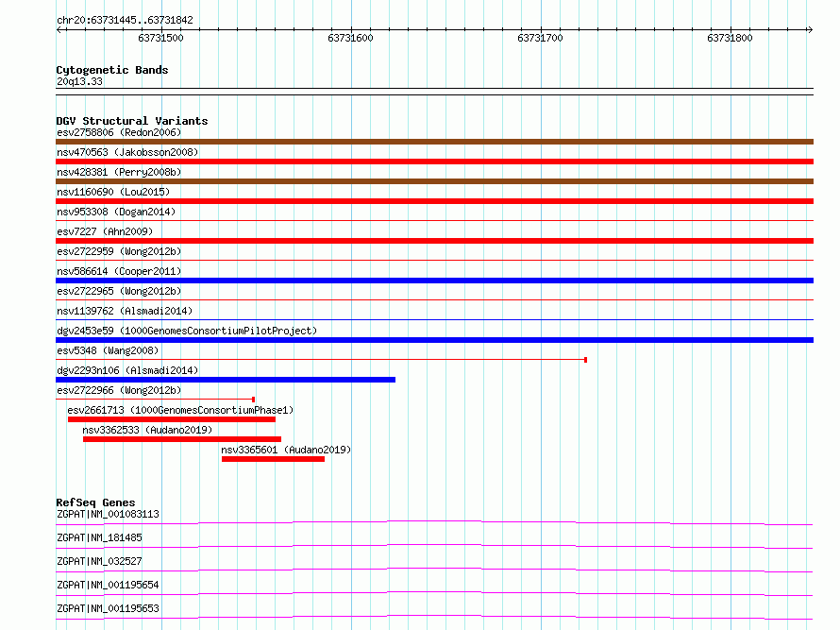The height and width of the screenshot is (630, 840).
Task: Click the nsv953308 (Dogan2014) label
Action: 116,212
